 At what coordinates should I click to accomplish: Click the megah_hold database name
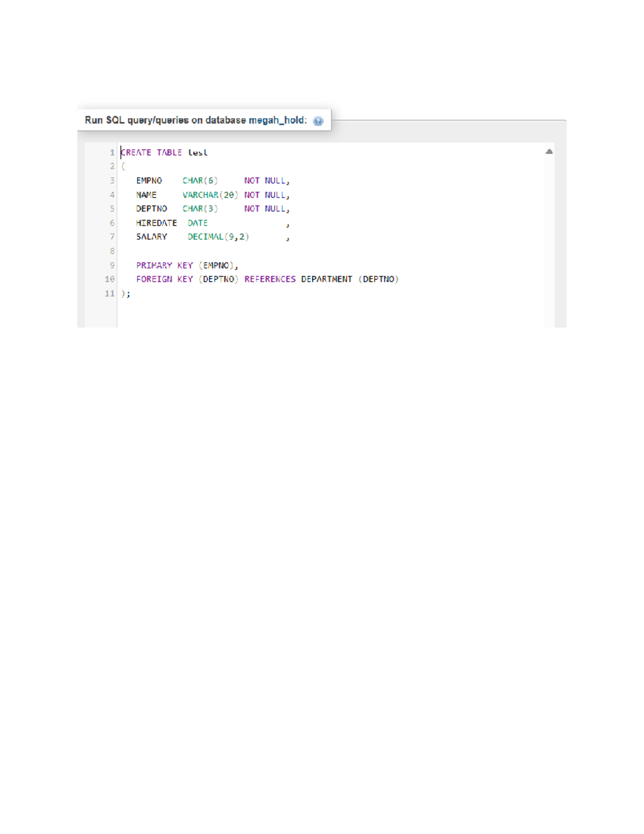(277, 120)
